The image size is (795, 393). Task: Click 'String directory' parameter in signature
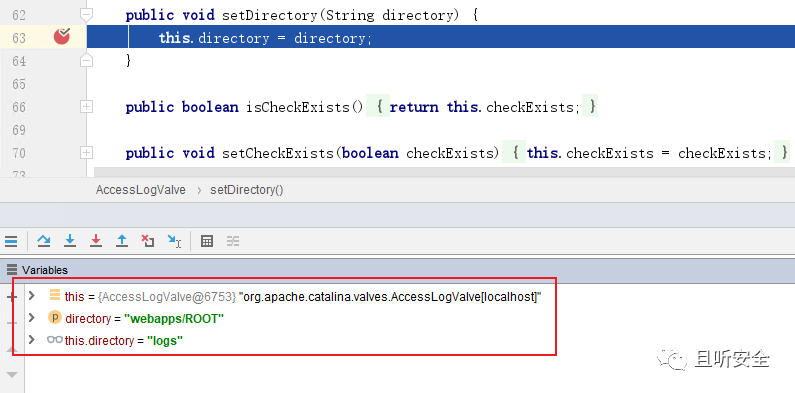point(390,15)
